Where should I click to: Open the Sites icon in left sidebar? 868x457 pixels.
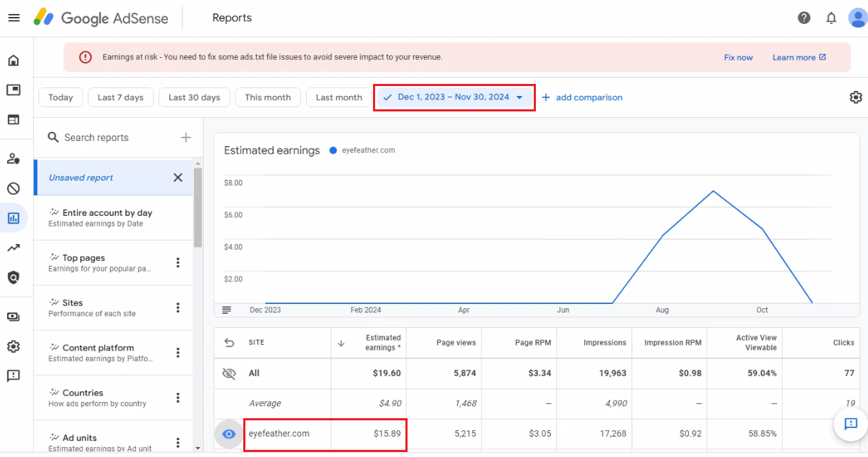(13, 119)
